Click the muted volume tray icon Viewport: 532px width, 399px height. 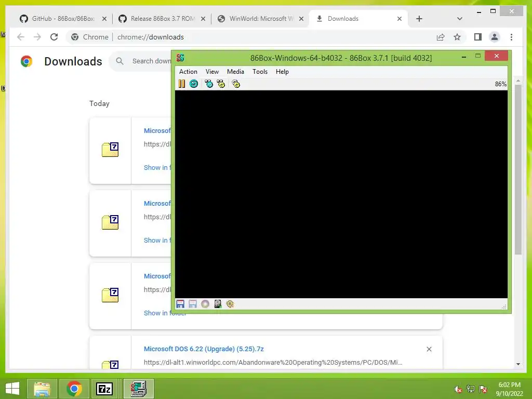click(458, 389)
